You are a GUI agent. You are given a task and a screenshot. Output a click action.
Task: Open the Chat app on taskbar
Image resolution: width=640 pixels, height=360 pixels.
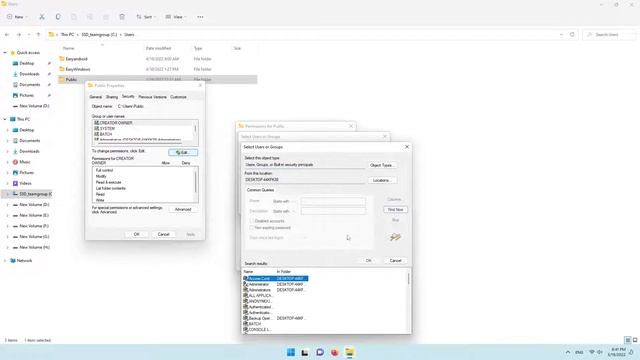click(x=320, y=352)
